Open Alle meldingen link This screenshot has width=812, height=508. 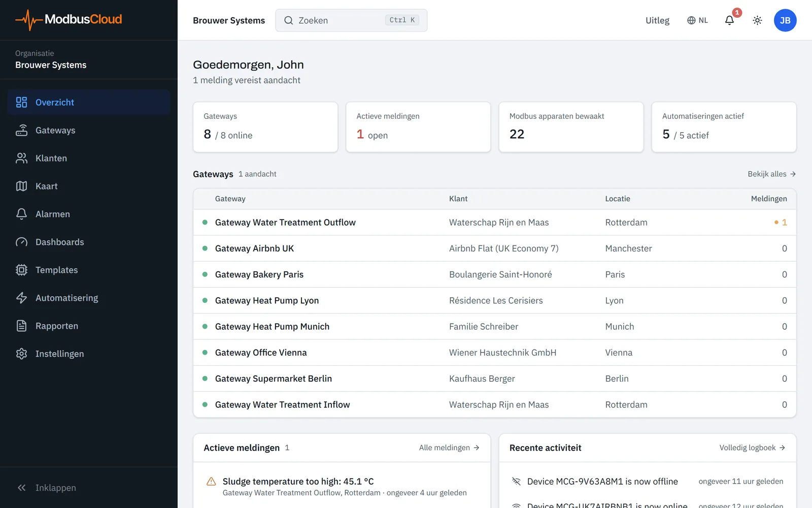pos(449,448)
